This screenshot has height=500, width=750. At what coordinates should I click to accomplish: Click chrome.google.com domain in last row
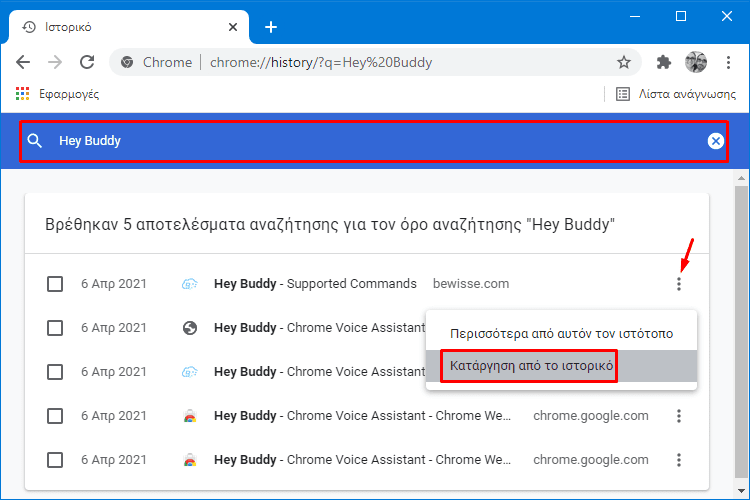click(591, 460)
